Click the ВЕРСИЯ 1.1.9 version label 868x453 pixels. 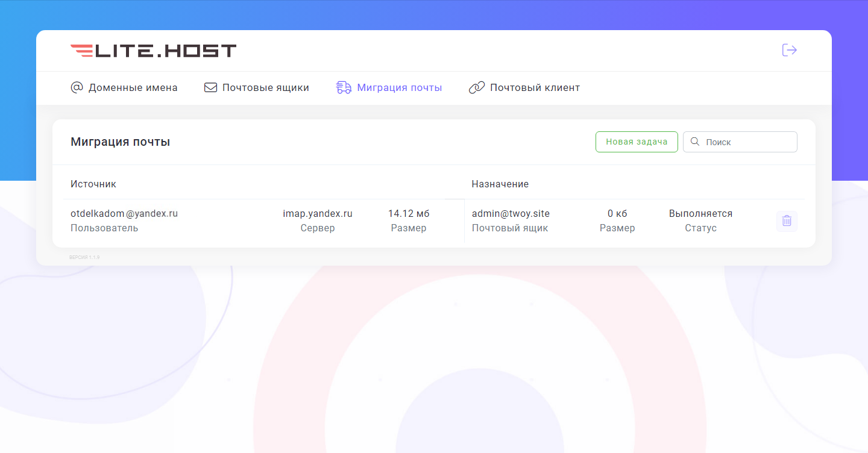pyautogui.click(x=84, y=257)
